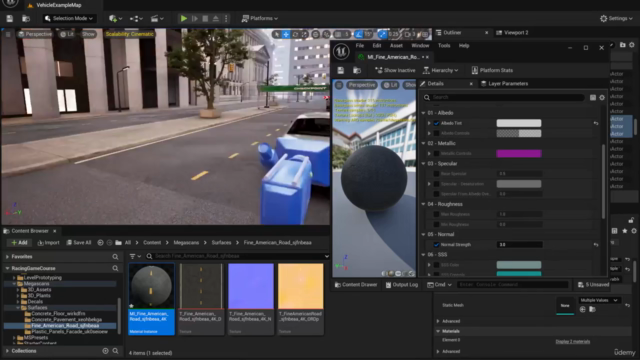Screen dimensions: 640x360
Task: Toggle Show Inactive in material editor
Action: [395, 70]
